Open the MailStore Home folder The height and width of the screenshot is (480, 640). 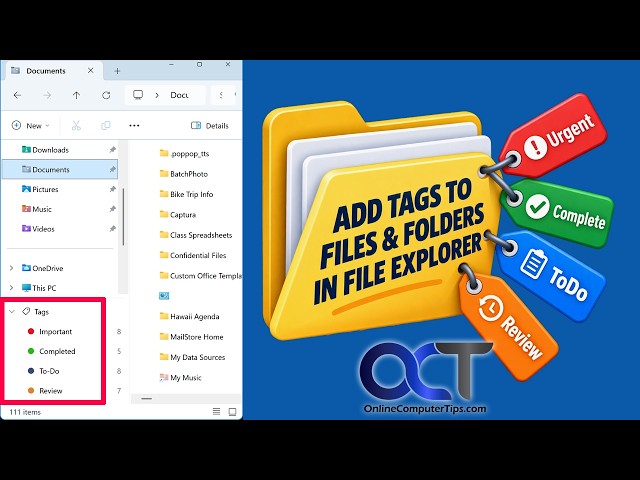point(191,337)
